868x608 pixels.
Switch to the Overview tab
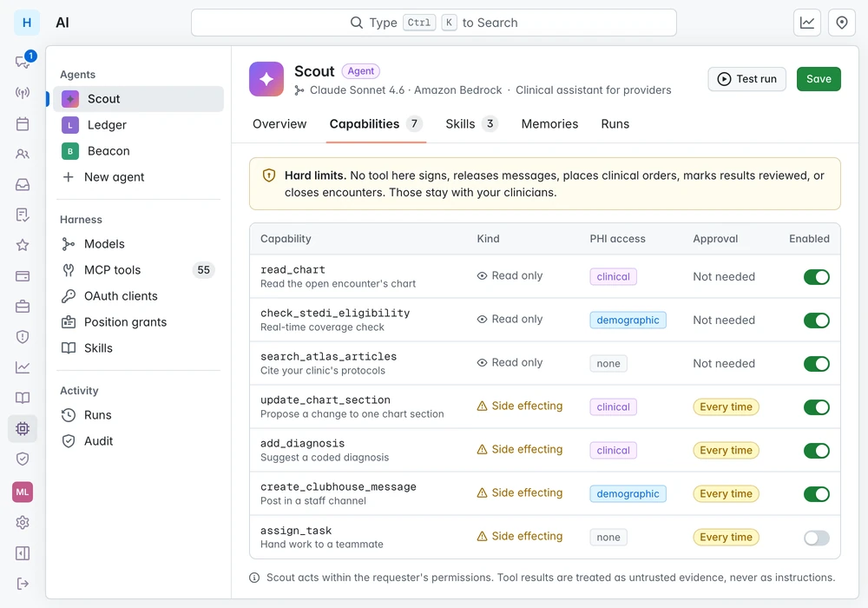click(279, 124)
